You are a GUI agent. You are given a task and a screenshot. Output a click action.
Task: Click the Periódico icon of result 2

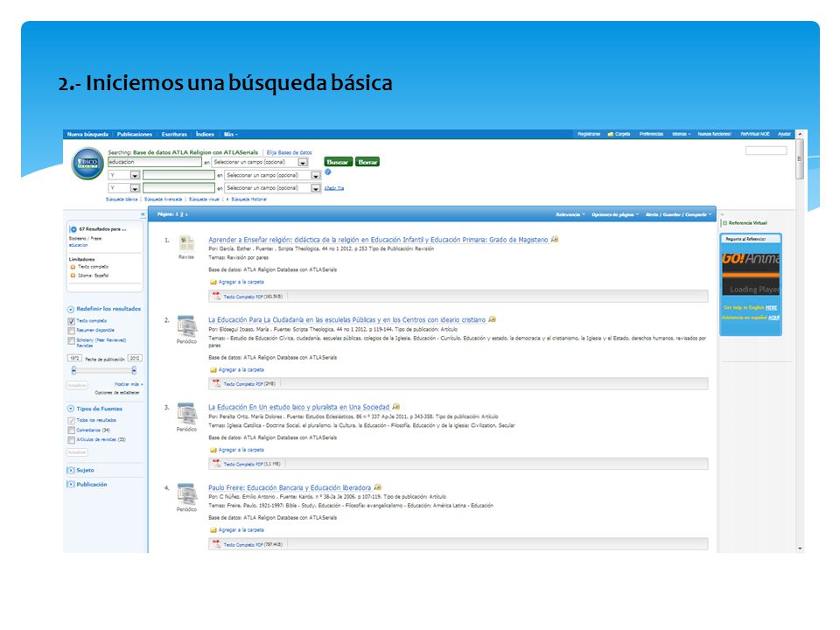(x=186, y=325)
